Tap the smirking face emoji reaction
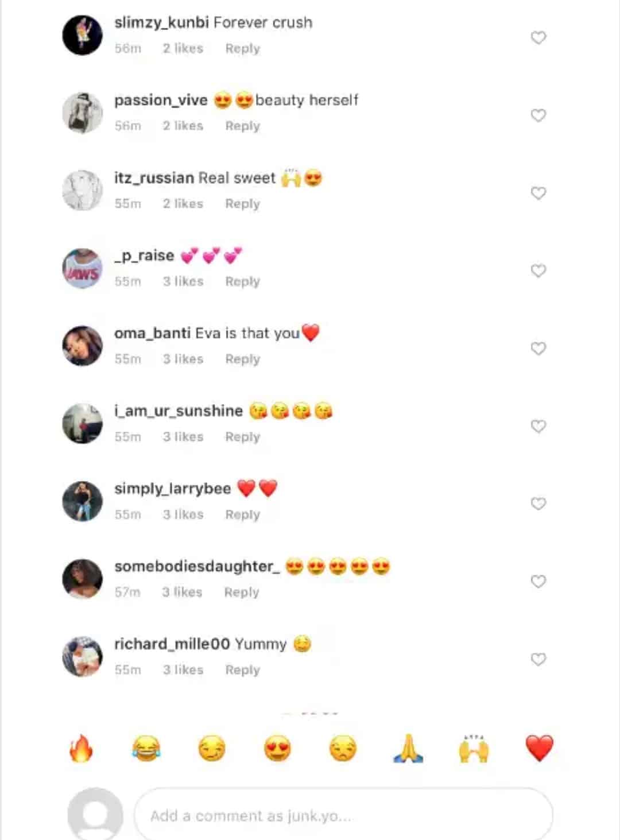 click(x=212, y=749)
